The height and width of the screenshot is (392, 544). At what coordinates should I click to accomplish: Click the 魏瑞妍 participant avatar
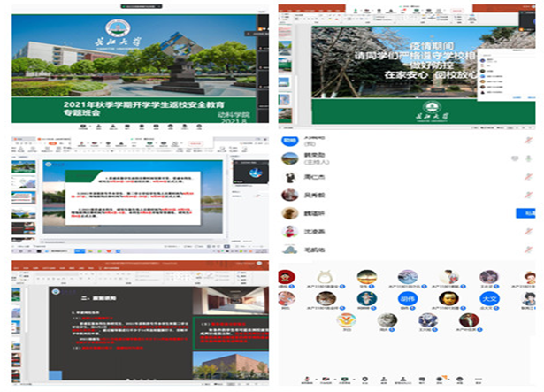[x=287, y=212]
